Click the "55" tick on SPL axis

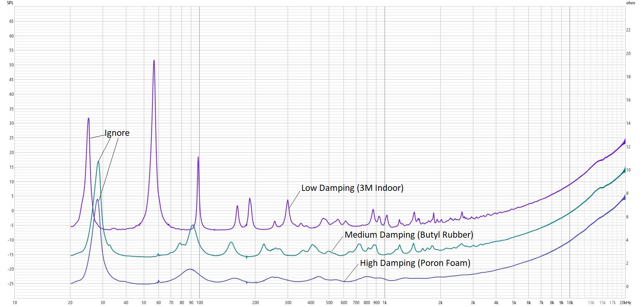tap(11, 50)
